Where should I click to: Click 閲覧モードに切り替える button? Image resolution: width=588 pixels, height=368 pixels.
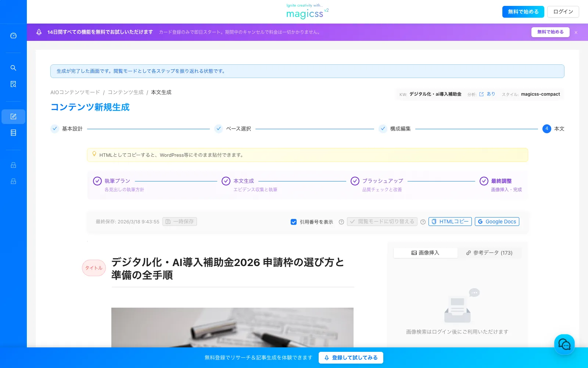click(382, 222)
